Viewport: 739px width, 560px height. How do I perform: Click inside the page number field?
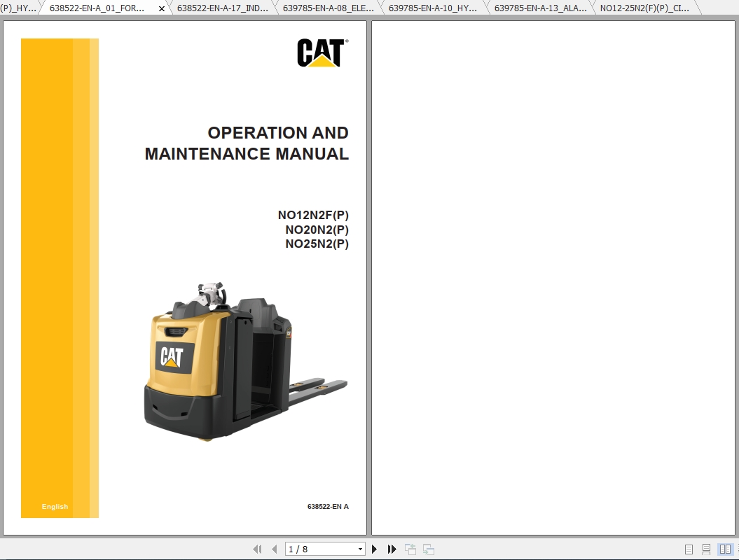[315, 549]
